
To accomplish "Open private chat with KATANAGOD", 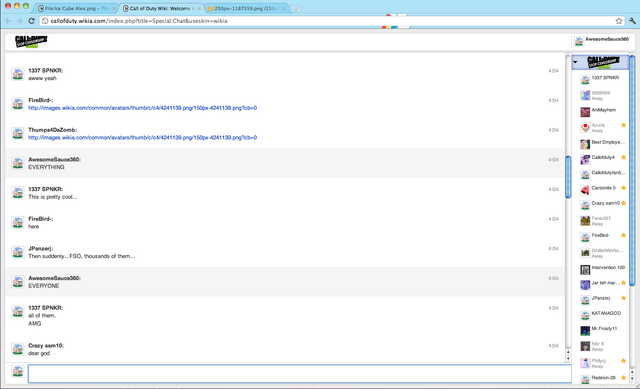I will (x=606, y=313).
